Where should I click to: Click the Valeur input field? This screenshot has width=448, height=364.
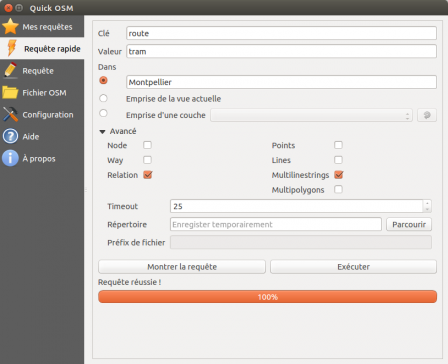pyautogui.click(x=281, y=51)
